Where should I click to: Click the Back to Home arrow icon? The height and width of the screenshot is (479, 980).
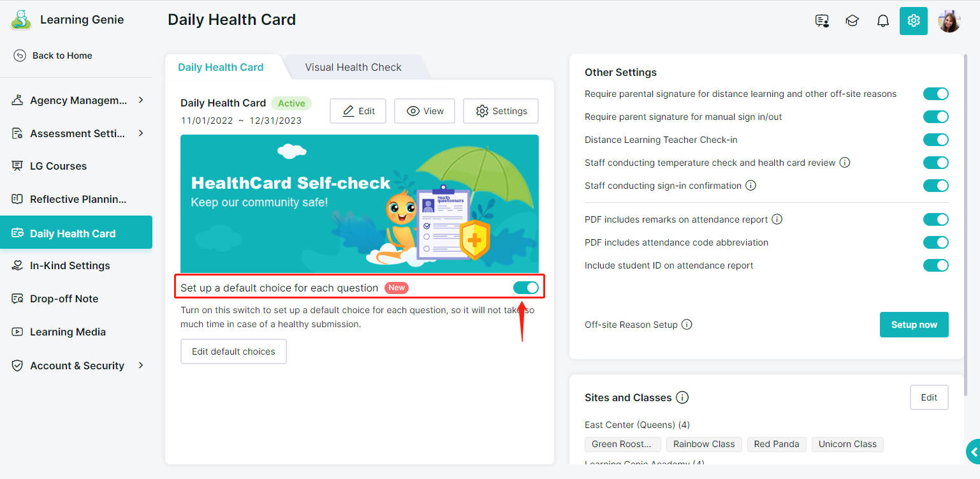pos(20,55)
